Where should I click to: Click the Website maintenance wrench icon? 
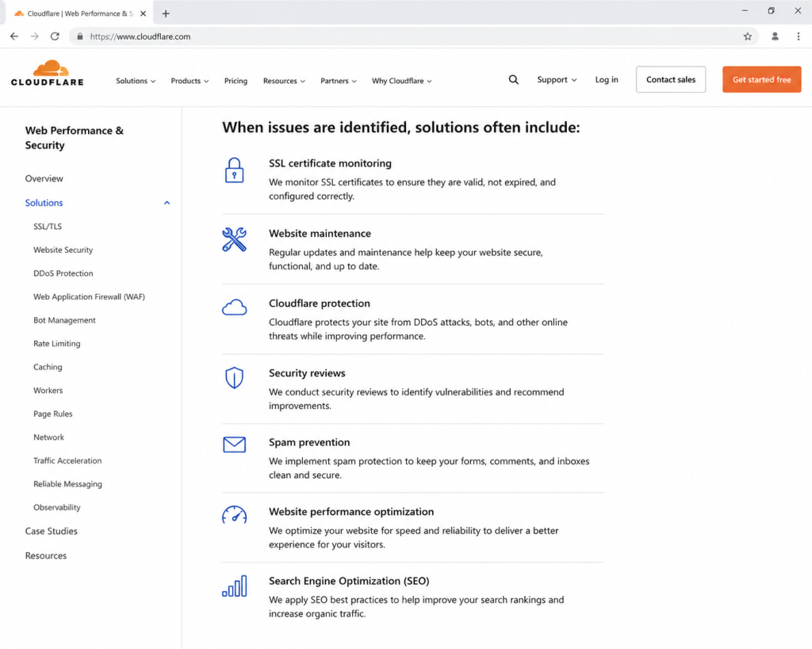pyautogui.click(x=234, y=239)
